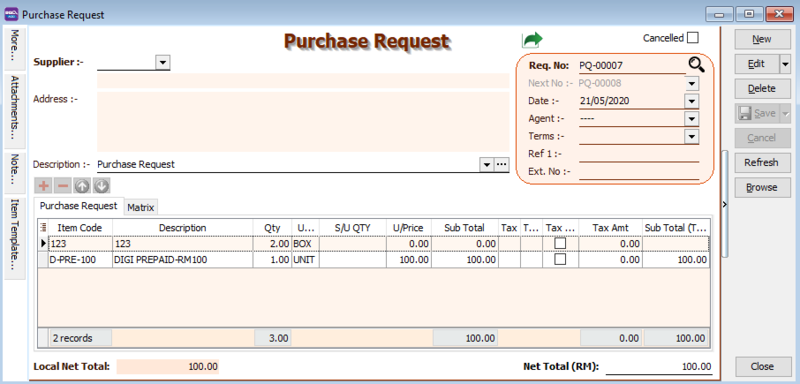Open the Attachments... side tab
800x384 pixels.
15,111
